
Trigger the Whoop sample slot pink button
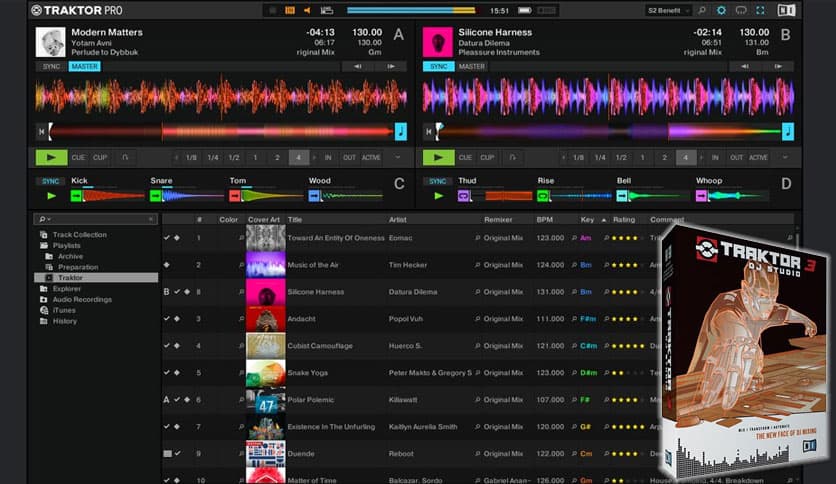click(x=701, y=196)
